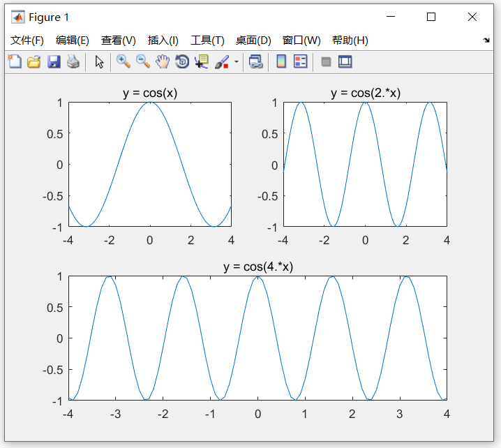Dock the figure using corner arrow
The height and width of the screenshot is (448, 501).
(486, 40)
